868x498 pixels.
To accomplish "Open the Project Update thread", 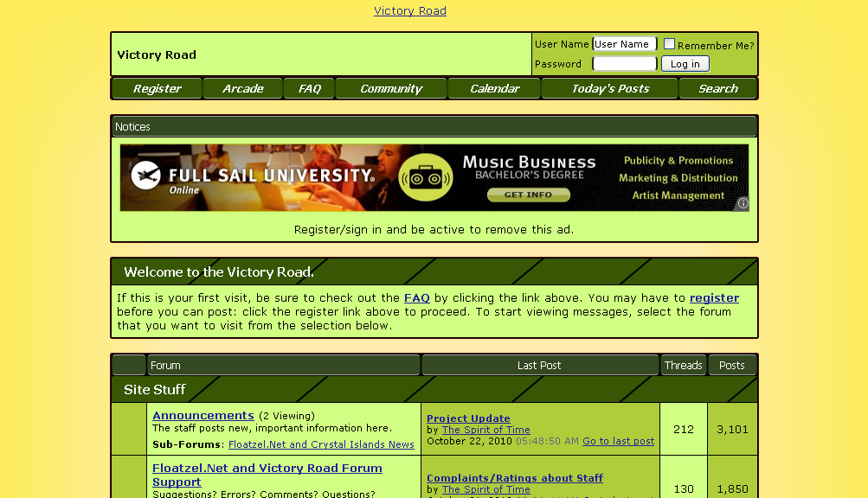I will coord(468,418).
